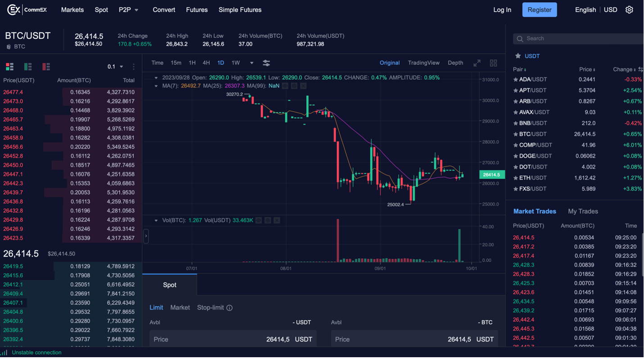
Task: Select the FXS/USDT pair row
Action: [x=578, y=189]
